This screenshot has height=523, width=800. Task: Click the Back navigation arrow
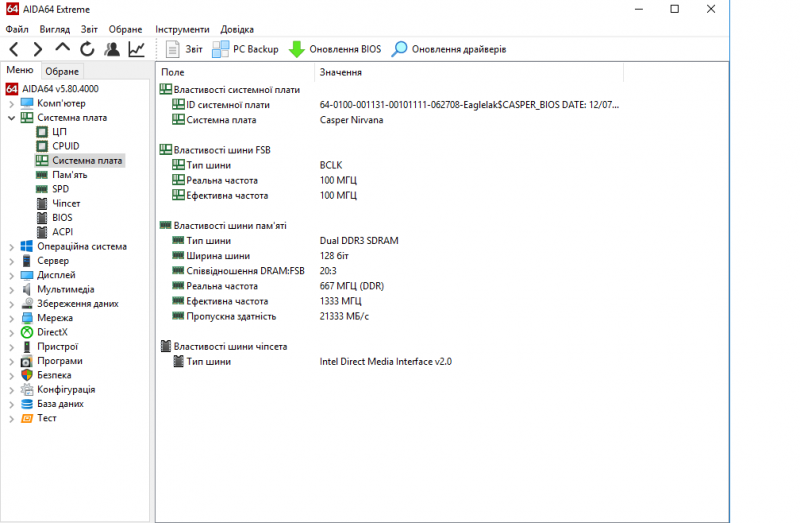click(x=14, y=49)
